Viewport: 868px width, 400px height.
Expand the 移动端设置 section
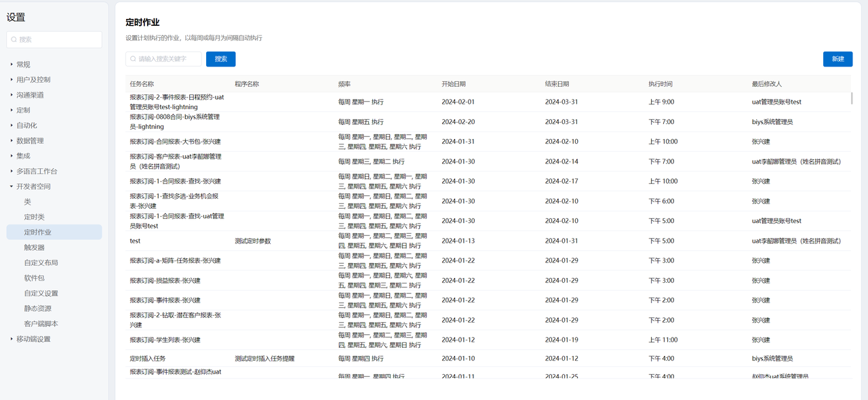pyautogui.click(x=33, y=339)
